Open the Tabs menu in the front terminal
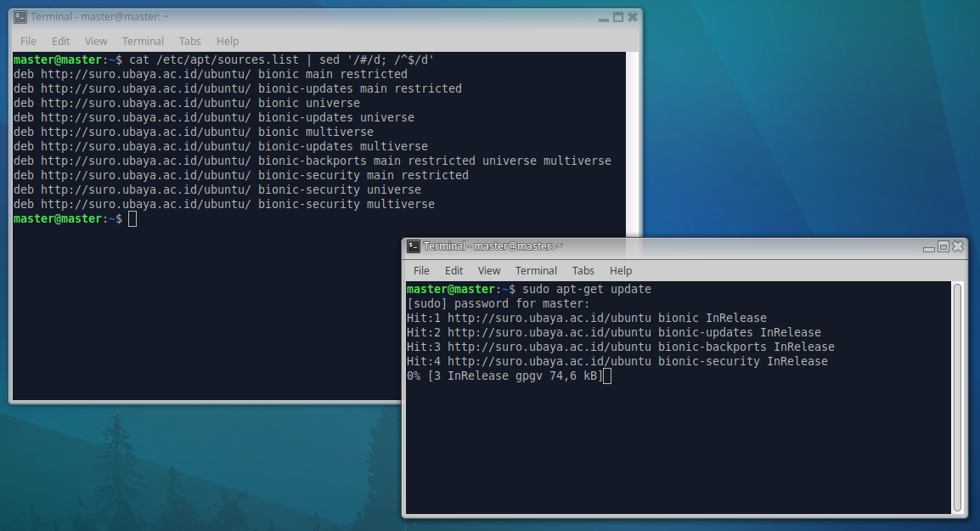The image size is (980, 531). pyautogui.click(x=583, y=270)
